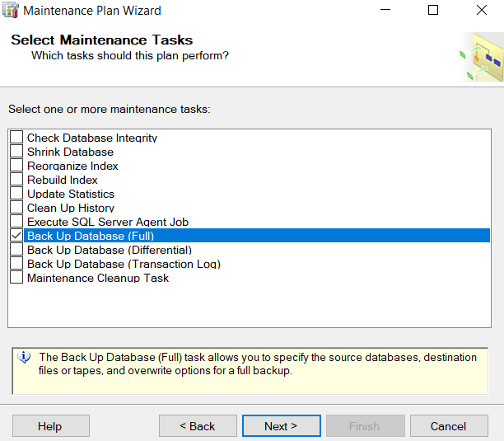Check the Reorganize Index option
Image resolution: width=504 pixels, height=441 pixels.
pos(16,166)
